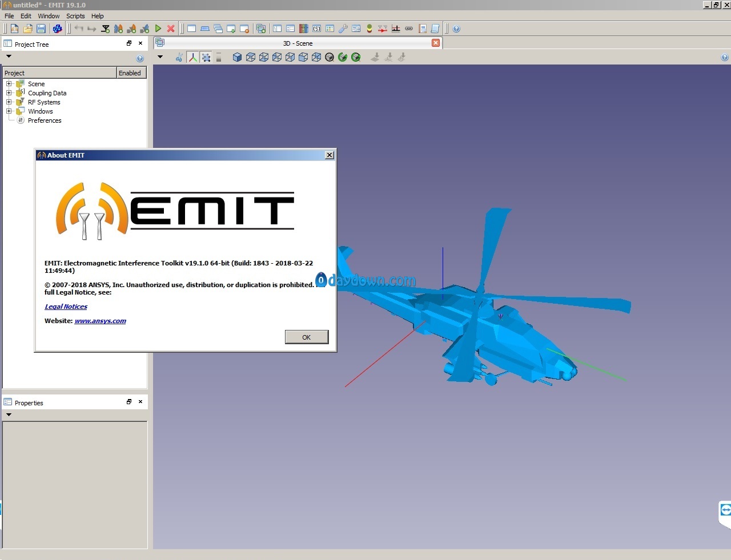The height and width of the screenshot is (560, 731).
Task: Click the red X stop icon in toolbar
Action: [x=171, y=29]
